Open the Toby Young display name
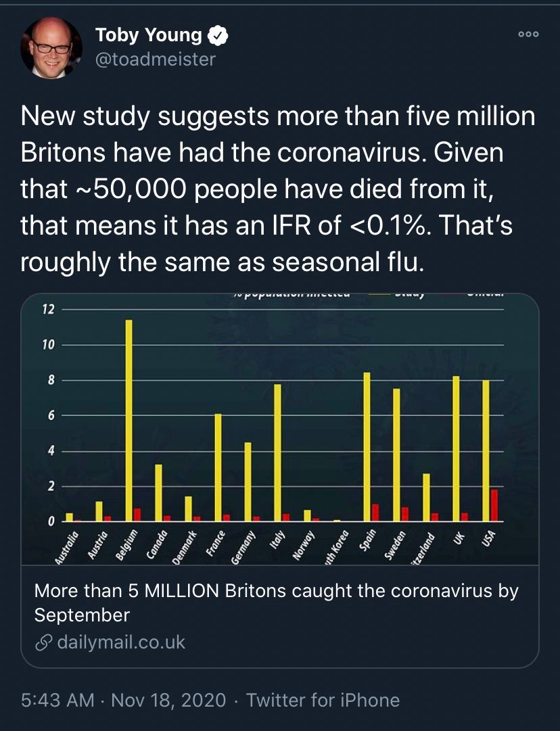 tap(148, 35)
